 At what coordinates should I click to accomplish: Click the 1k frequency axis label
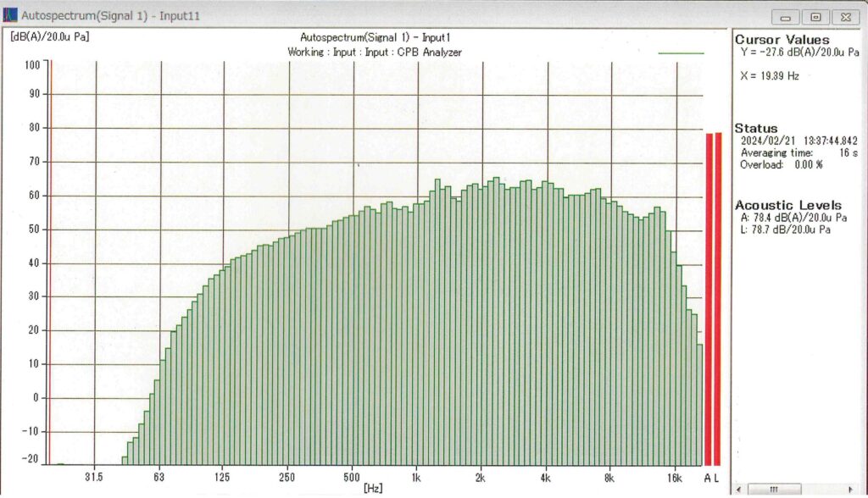(415, 478)
